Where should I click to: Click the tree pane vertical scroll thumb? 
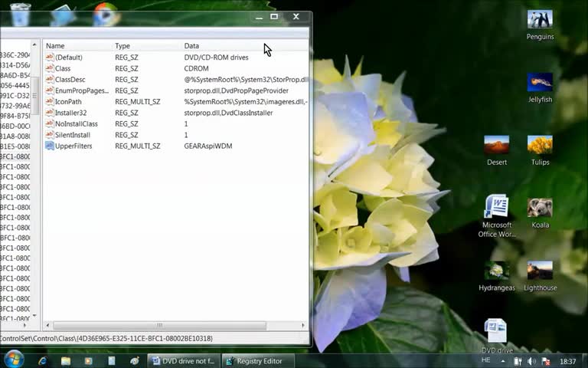tap(34, 95)
